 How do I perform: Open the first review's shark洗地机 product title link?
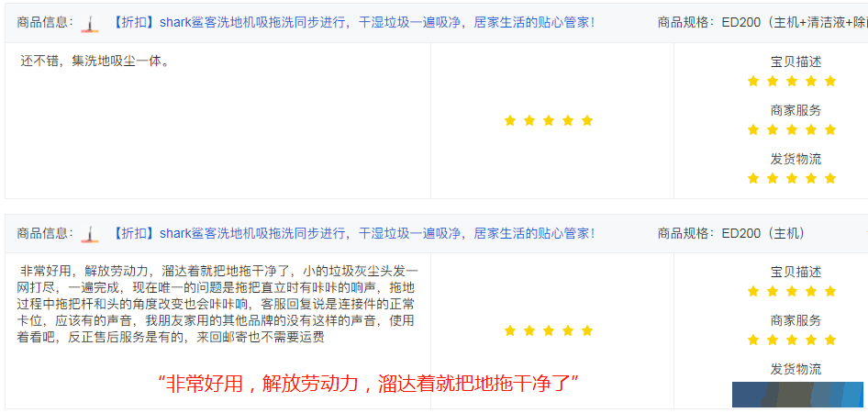point(354,23)
